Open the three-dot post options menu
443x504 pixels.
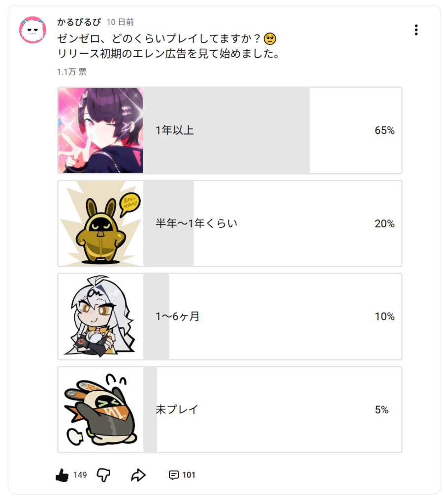416,30
